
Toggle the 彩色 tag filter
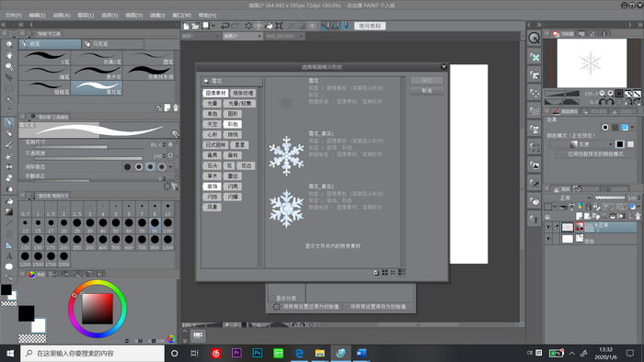click(233, 124)
